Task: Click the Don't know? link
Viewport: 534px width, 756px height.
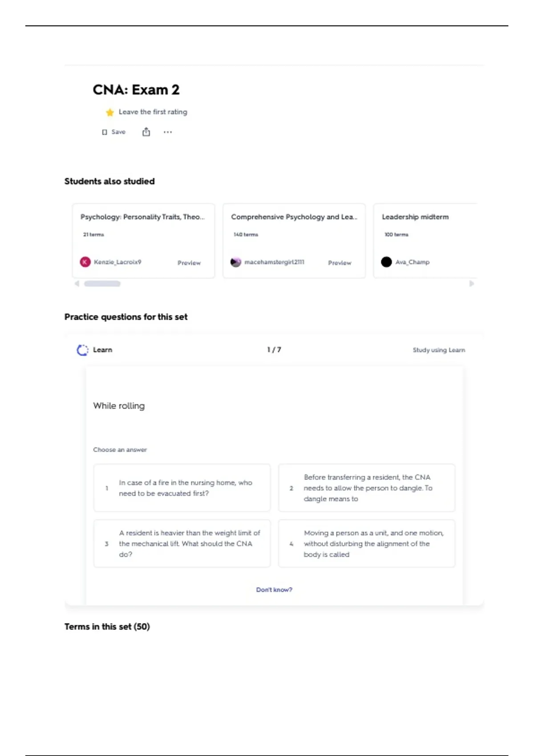Action: [274, 590]
